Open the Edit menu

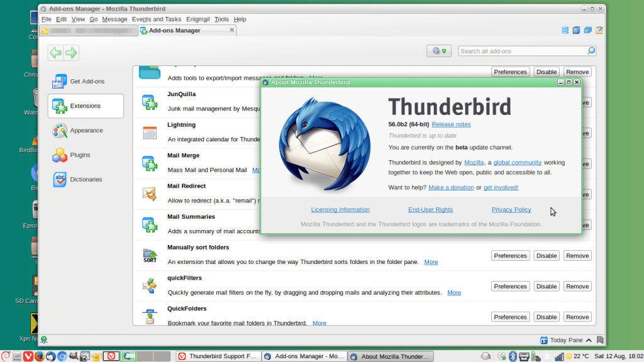[x=61, y=19]
